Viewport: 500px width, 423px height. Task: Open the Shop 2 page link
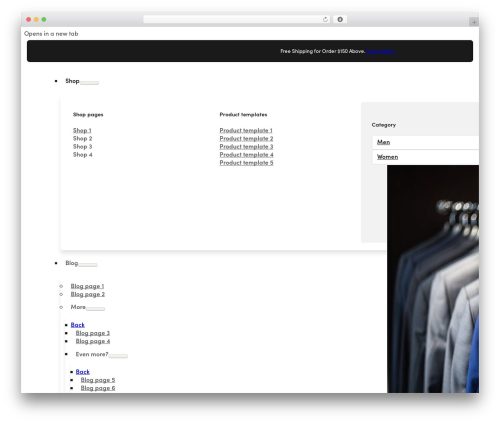[x=83, y=138]
